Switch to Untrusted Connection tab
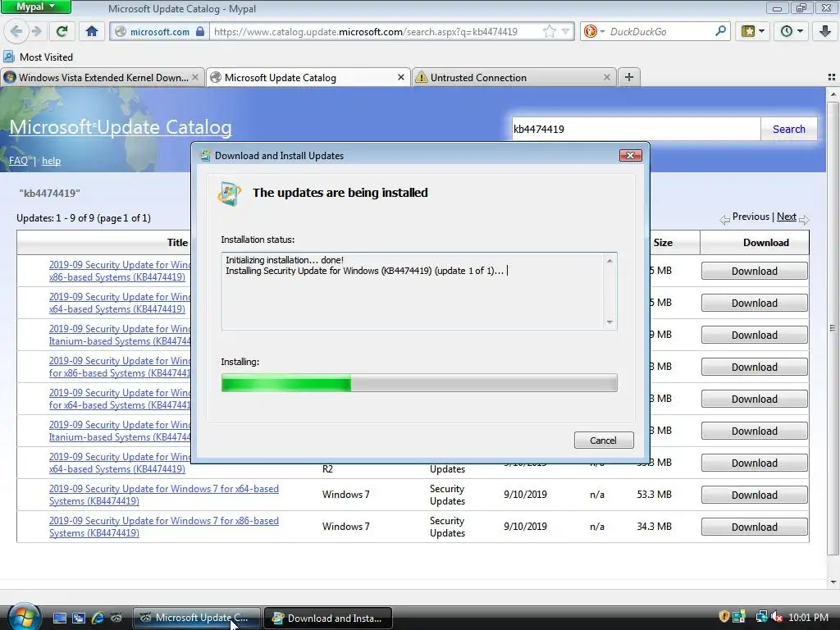Image resolution: width=840 pixels, height=630 pixels. click(514, 78)
